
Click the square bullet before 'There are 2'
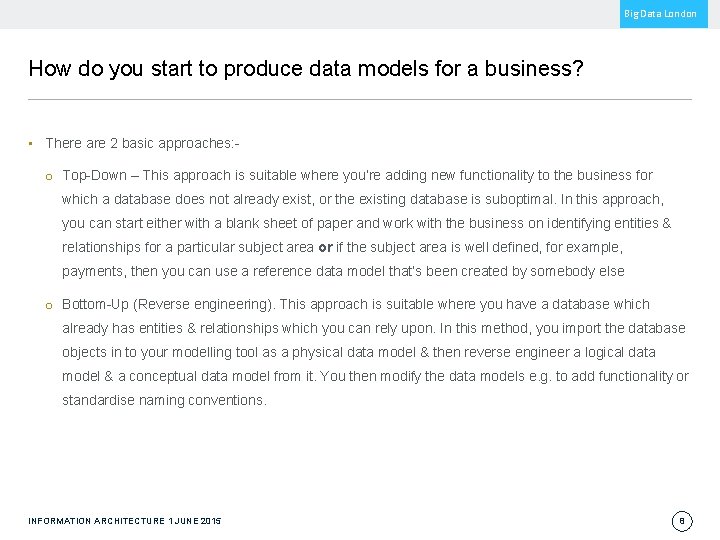32,144
